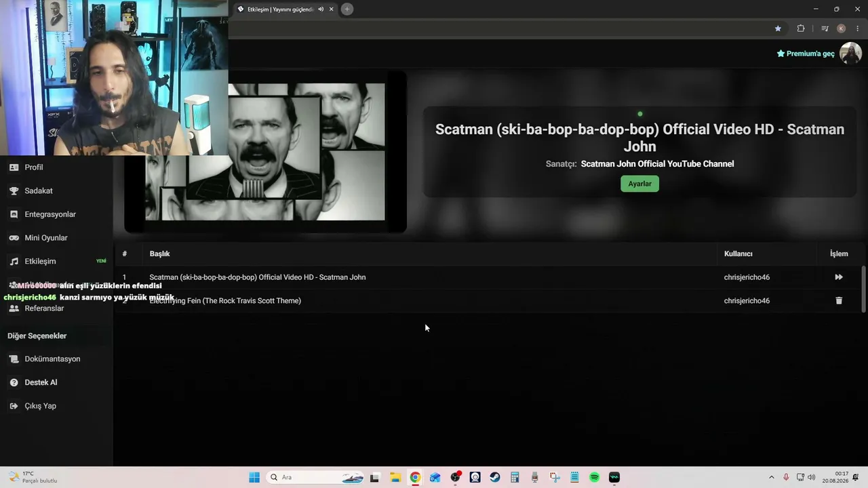Open the Chrome three-dot menu
Viewport: 868px width, 488px height.
pyautogui.click(x=858, y=28)
